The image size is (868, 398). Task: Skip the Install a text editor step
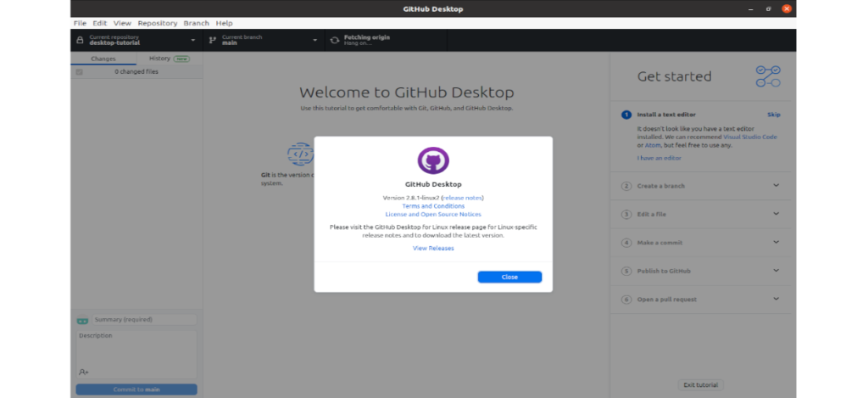coord(773,115)
